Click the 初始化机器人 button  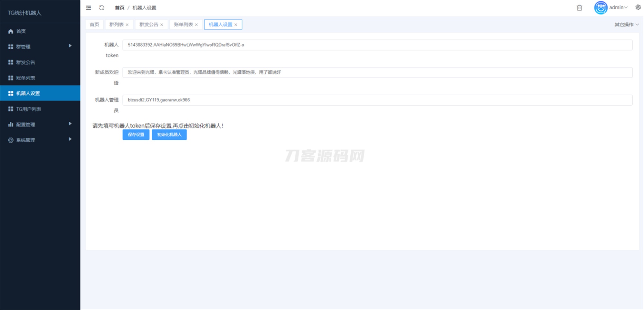169,135
